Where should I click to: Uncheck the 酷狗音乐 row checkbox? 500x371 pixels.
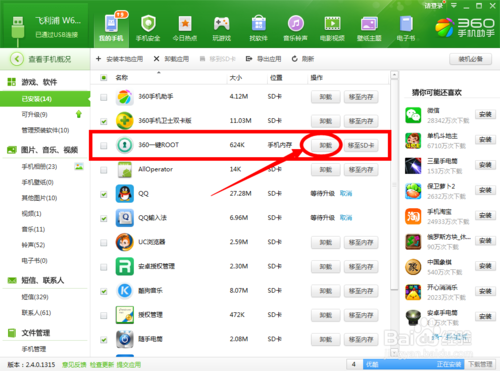tap(104, 291)
